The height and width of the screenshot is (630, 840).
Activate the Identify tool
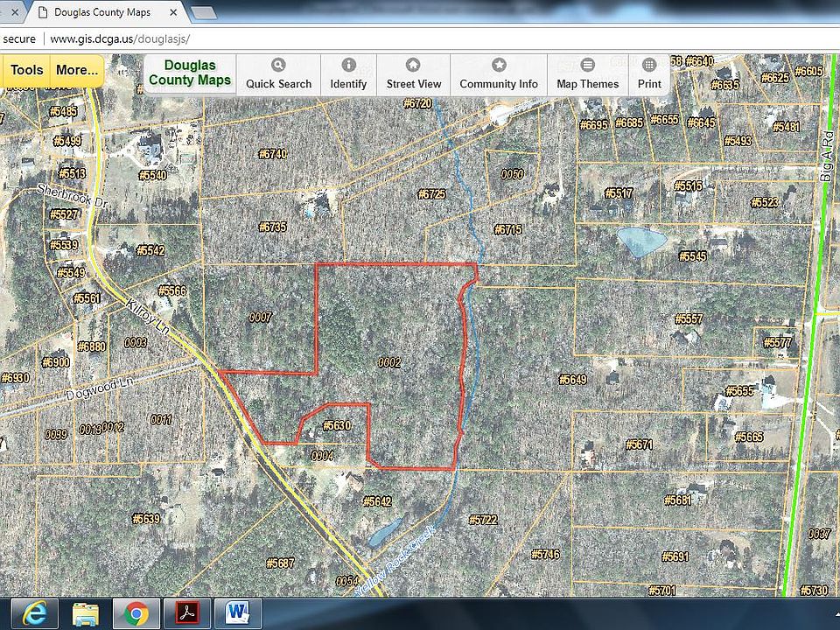tap(348, 74)
